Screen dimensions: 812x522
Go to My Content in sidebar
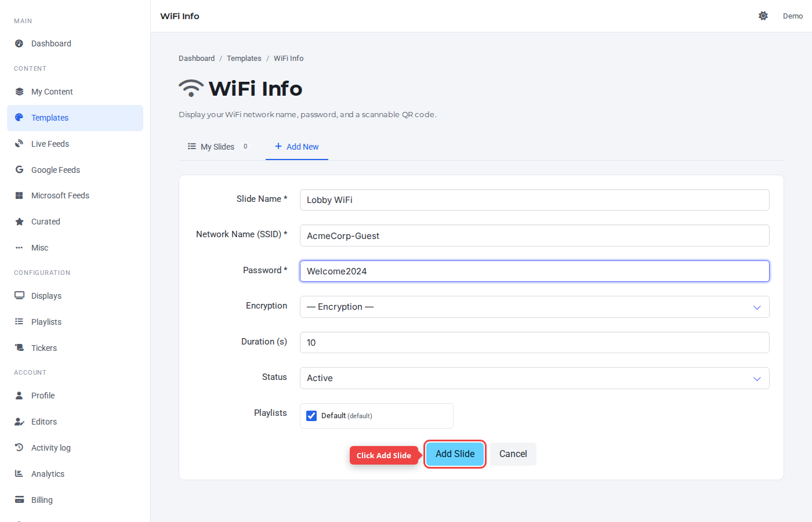(75, 92)
